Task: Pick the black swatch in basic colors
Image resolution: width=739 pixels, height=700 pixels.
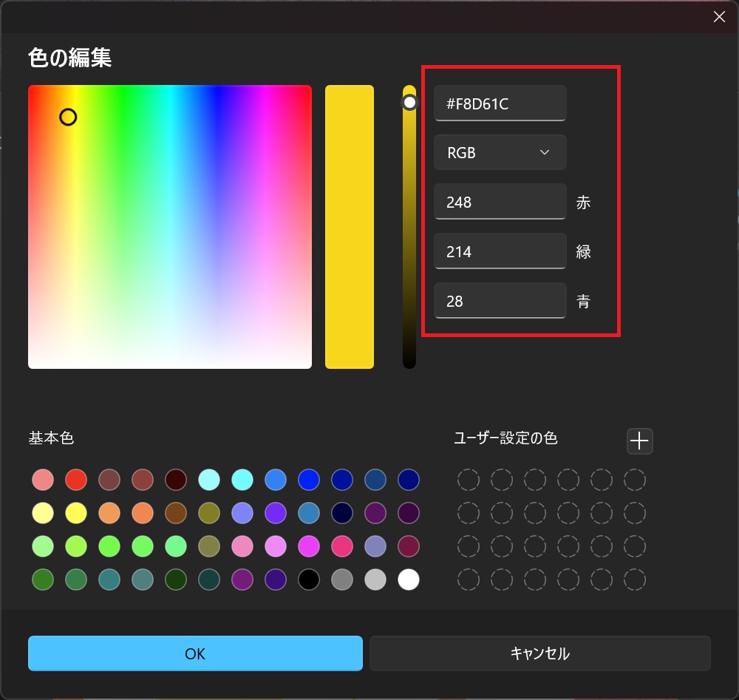Action: coord(309,580)
